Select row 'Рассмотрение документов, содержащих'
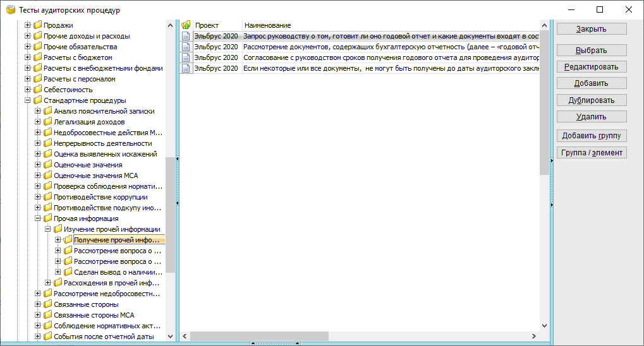Screen dimensions: 644x346 click(360, 47)
